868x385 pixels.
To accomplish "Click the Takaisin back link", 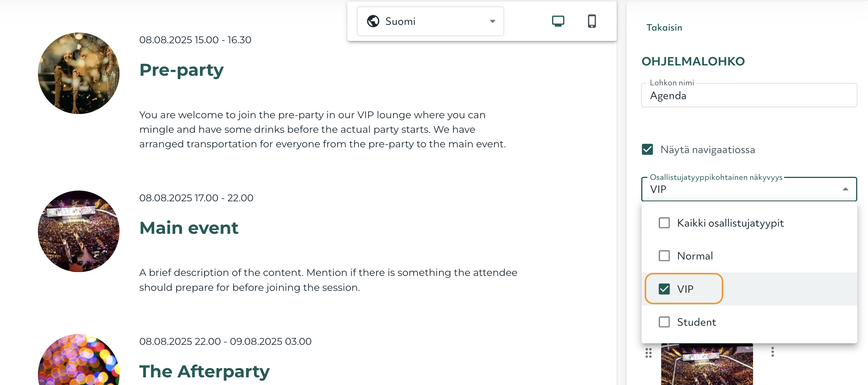I will (664, 28).
